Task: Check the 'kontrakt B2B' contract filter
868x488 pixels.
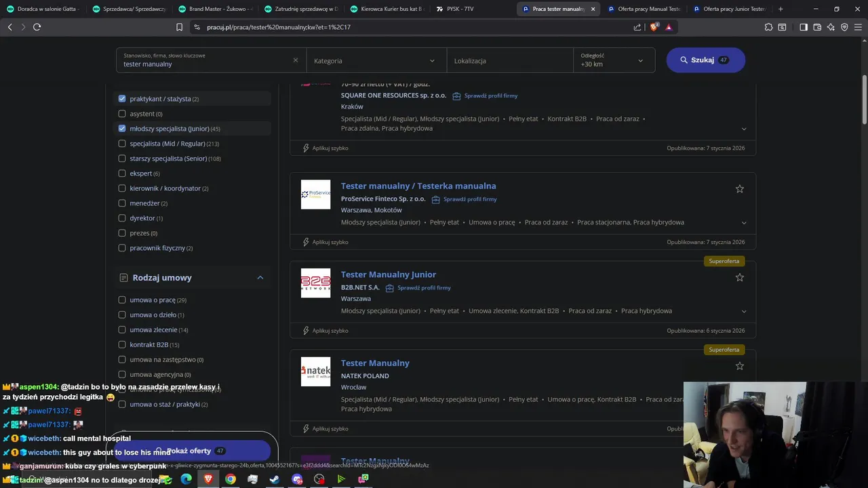Action: (x=122, y=344)
